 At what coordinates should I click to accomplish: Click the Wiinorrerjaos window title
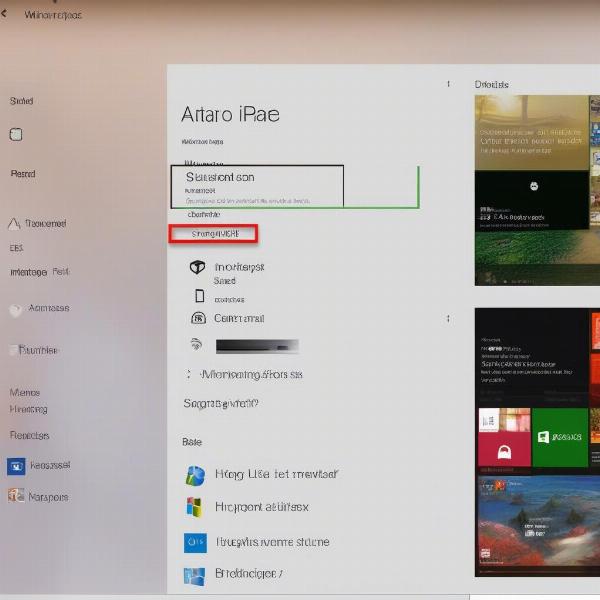tap(53, 15)
